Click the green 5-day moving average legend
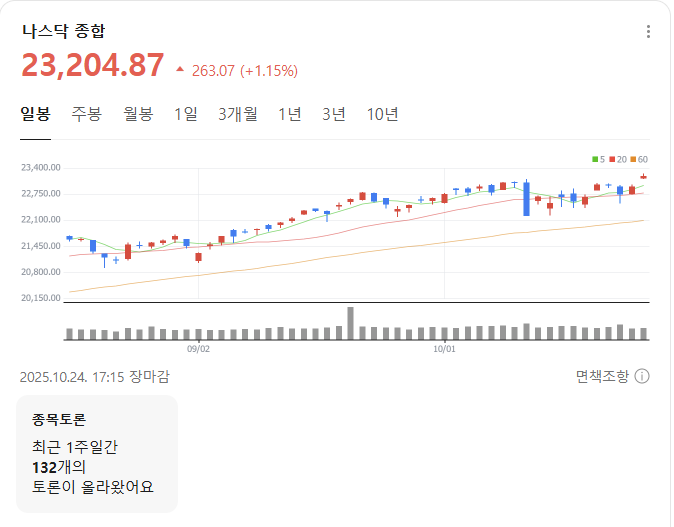The height and width of the screenshot is (527, 674). click(598, 159)
